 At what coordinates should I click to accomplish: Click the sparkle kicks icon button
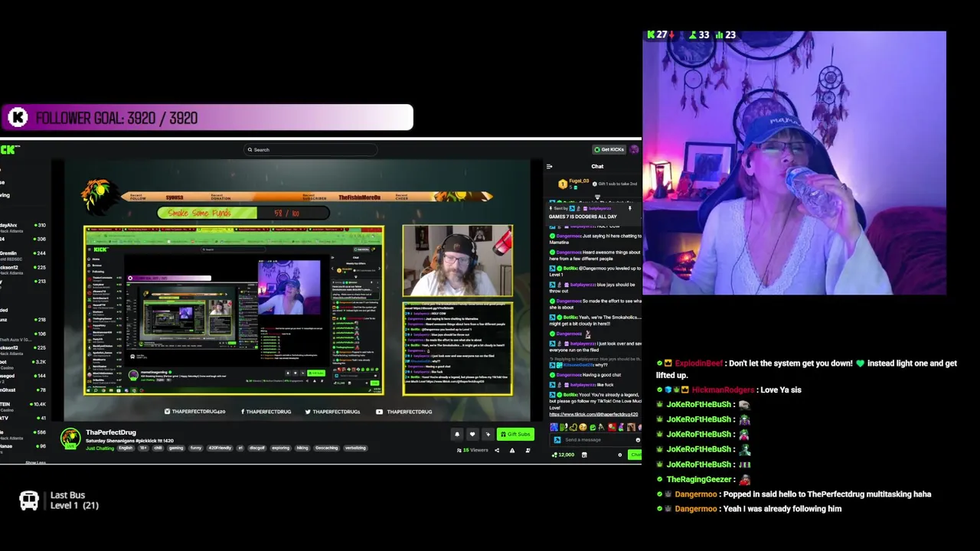(x=488, y=434)
